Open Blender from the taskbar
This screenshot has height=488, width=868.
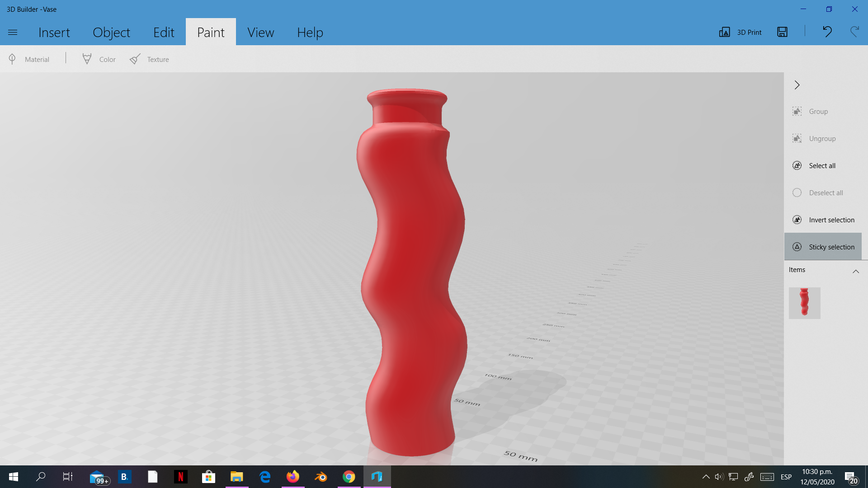321,477
